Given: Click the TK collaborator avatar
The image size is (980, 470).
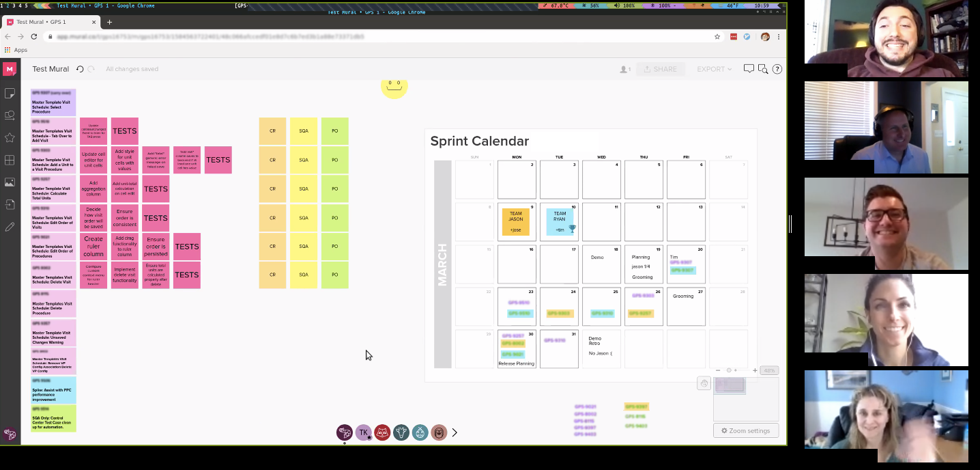Looking at the screenshot, I should [x=363, y=432].
